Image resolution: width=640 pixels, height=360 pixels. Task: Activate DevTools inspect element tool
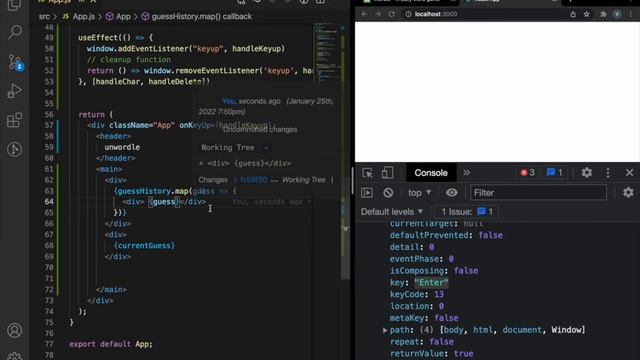[367, 173]
